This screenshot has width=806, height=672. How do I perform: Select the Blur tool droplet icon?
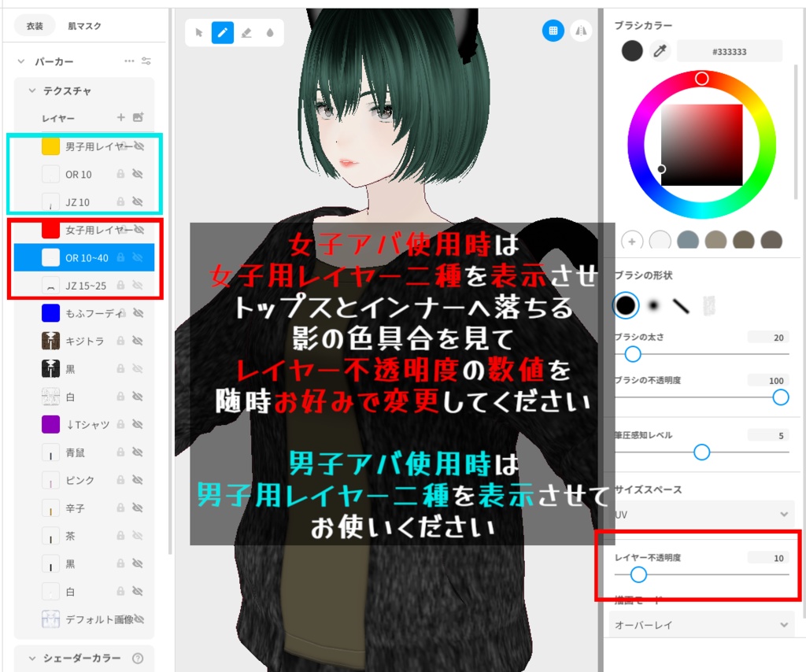pyautogui.click(x=271, y=33)
